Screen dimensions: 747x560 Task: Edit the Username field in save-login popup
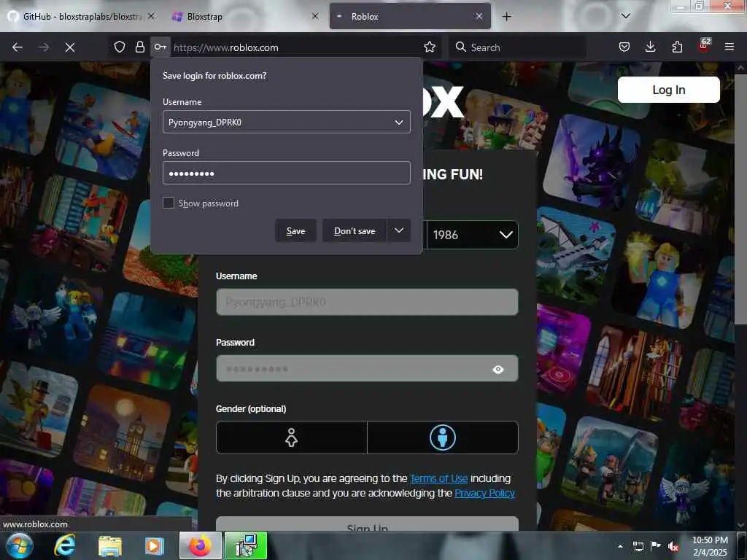(286, 122)
